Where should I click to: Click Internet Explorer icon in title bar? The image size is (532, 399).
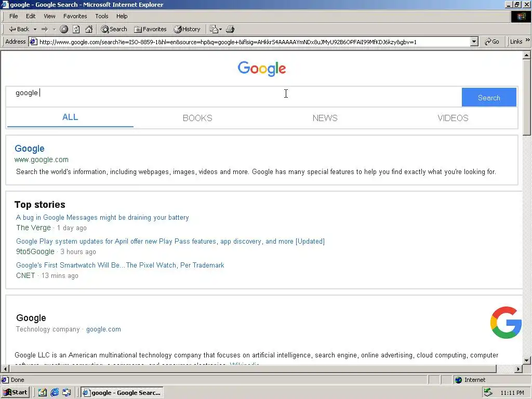pos(5,4)
